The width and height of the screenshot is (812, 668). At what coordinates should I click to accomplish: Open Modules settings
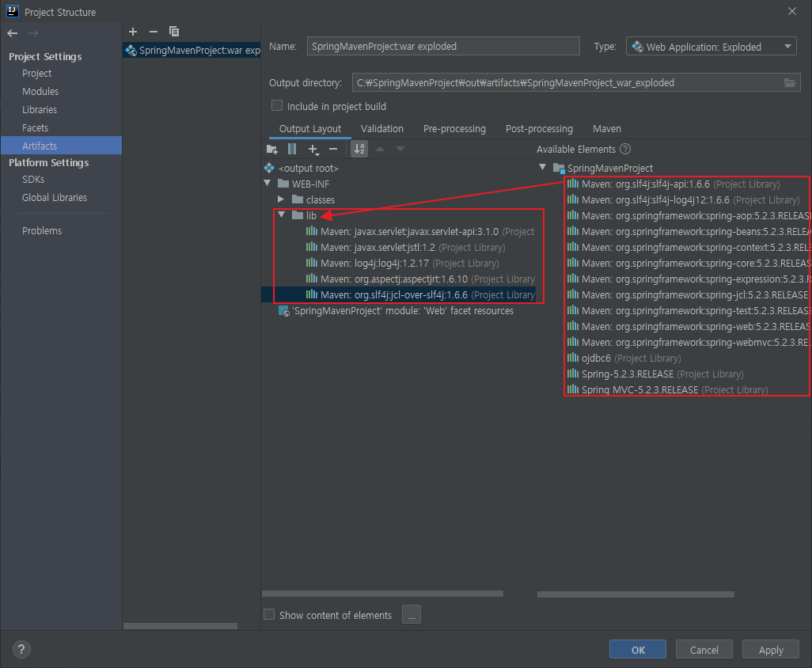point(40,91)
